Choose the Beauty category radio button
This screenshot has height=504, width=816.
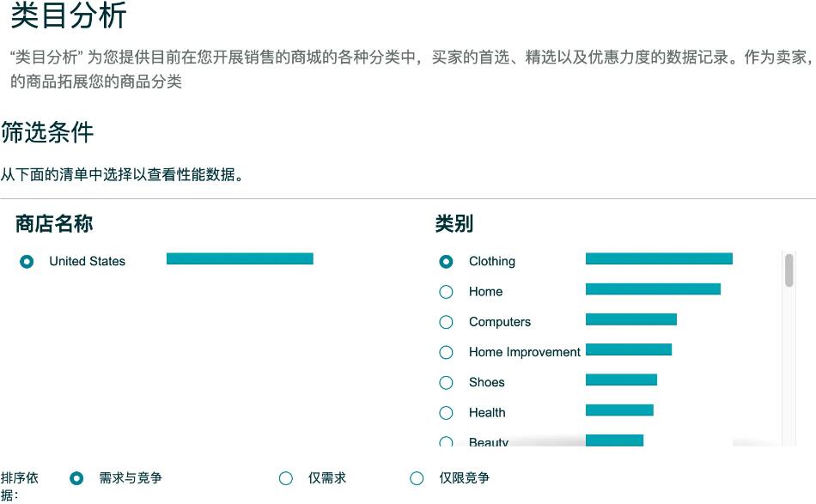pos(446,442)
